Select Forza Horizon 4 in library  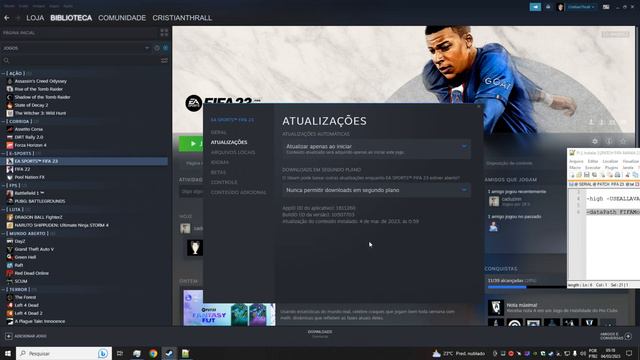30,145
